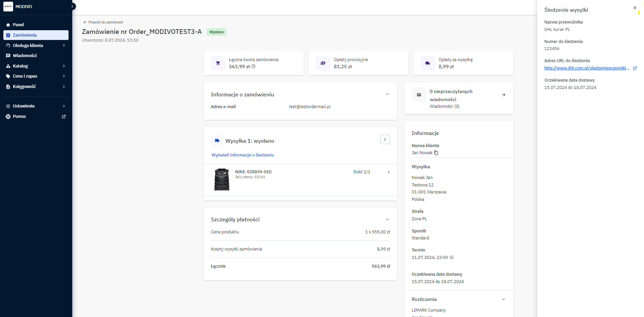This screenshot has height=317, width=644.
Task: Open the DHL tracking URL link
Action: click(587, 68)
